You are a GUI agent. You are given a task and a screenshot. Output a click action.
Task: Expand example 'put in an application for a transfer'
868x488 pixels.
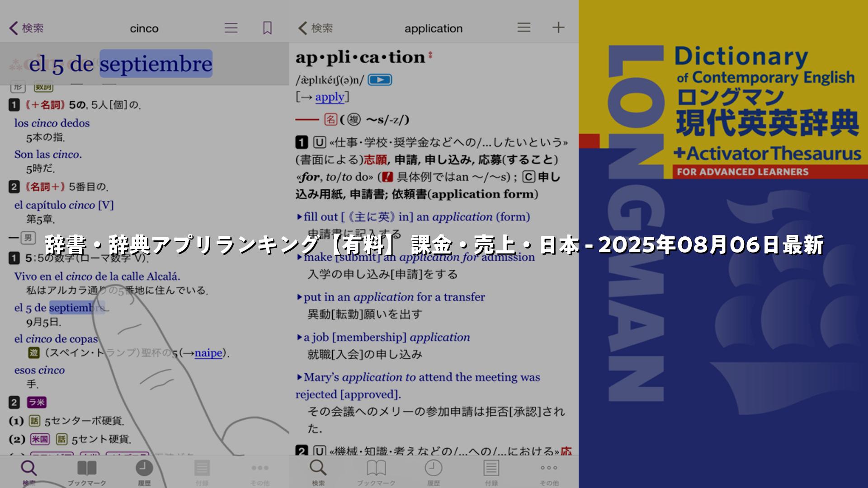point(391,297)
